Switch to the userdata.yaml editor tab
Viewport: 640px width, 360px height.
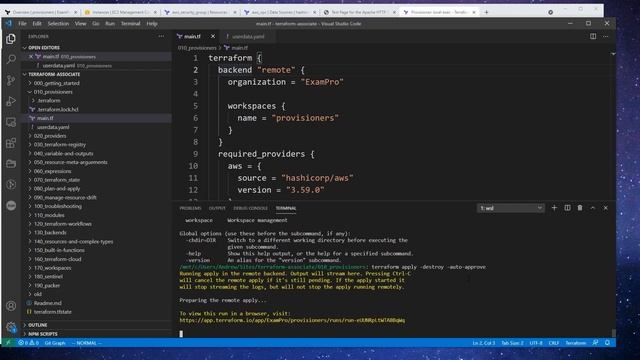coord(248,36)
